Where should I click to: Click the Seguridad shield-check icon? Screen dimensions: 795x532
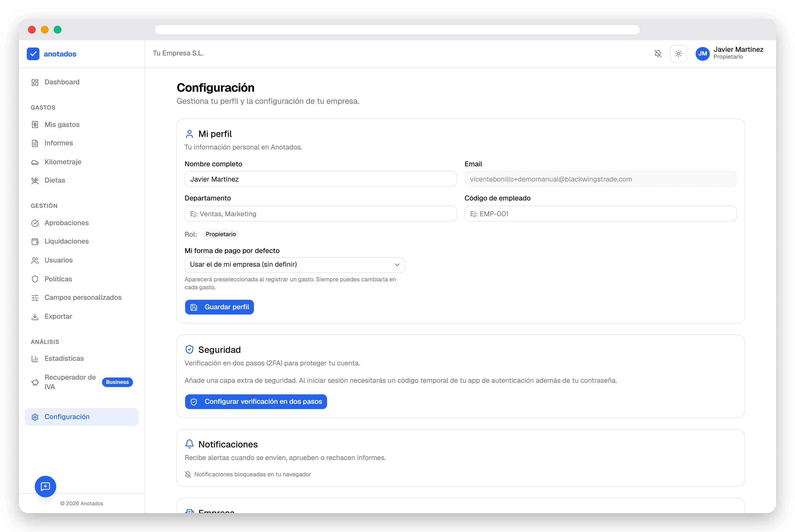pyautogui.click(x=189, y=349)
